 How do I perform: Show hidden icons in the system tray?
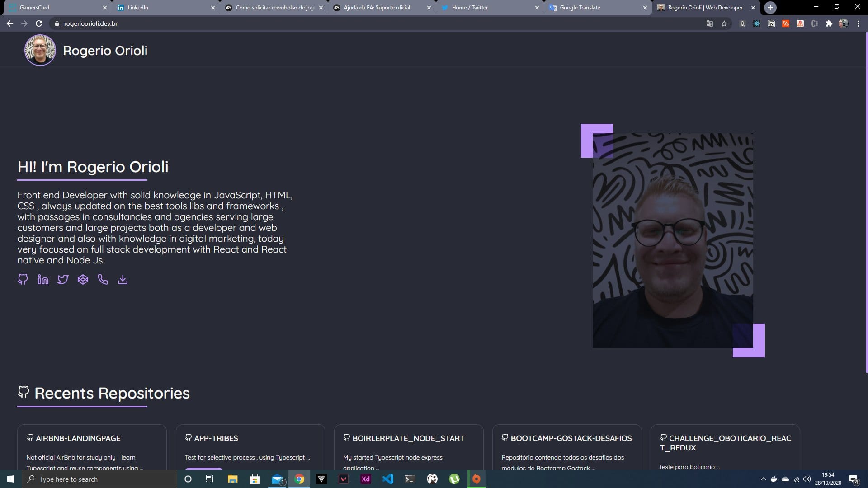(763, 479)
